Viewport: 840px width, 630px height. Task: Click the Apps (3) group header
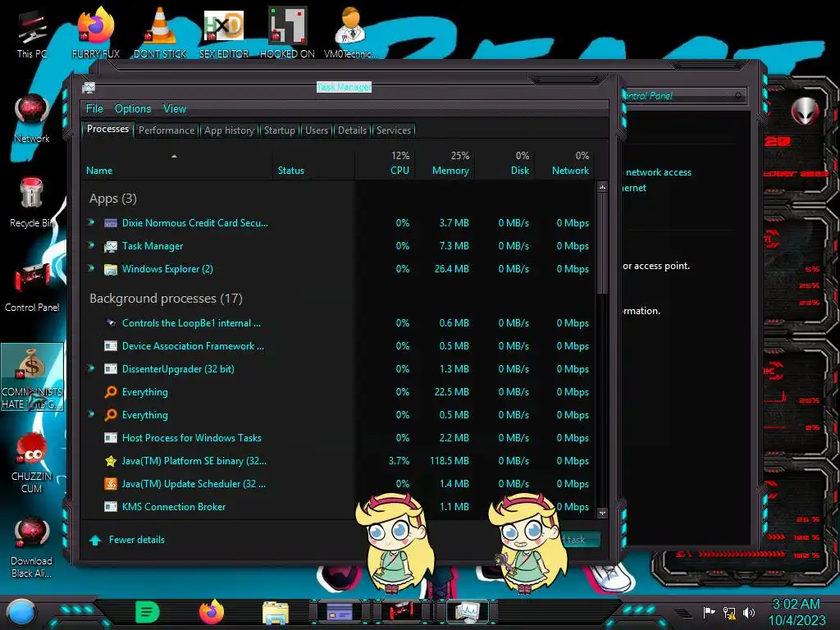tap(113, 199)
